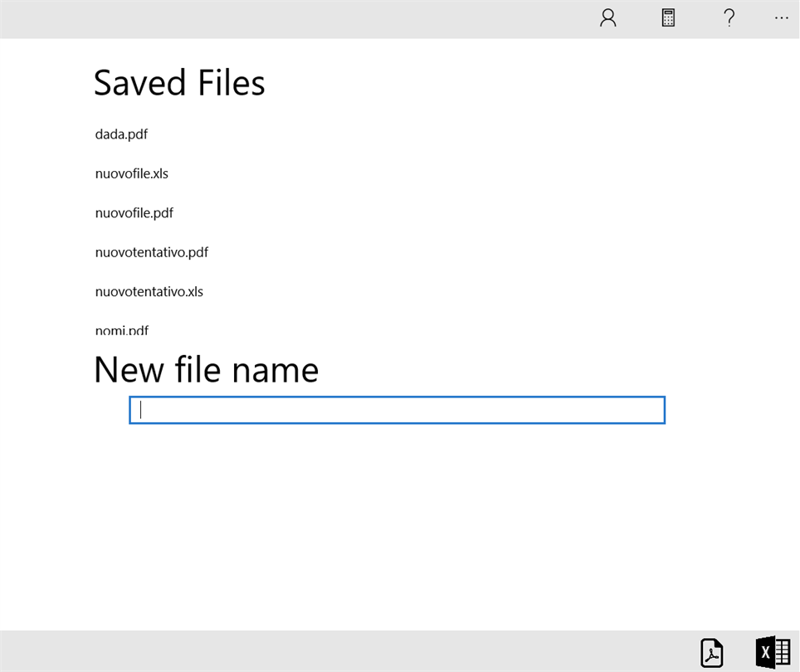The width and height of the screenshot is (800, 672).
Task: Choose nuovotentativo.pdf in the list
Action: (x=152, y=252)
